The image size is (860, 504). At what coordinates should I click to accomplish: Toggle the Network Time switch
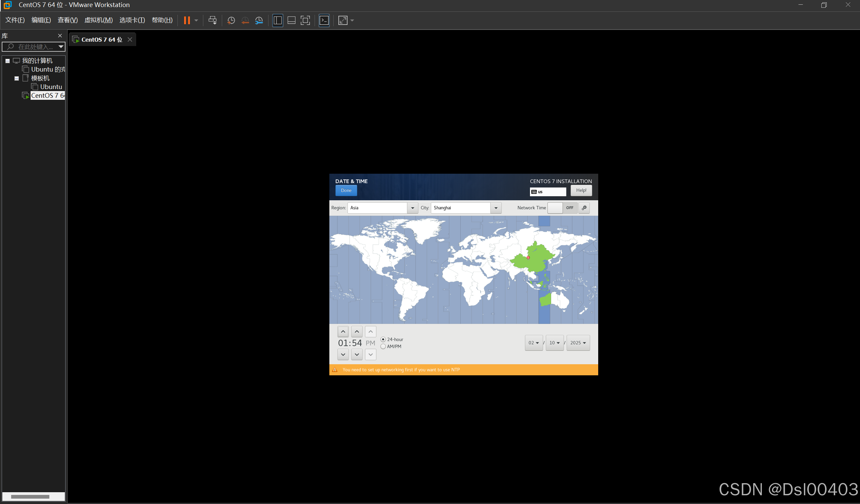[563, 208]
